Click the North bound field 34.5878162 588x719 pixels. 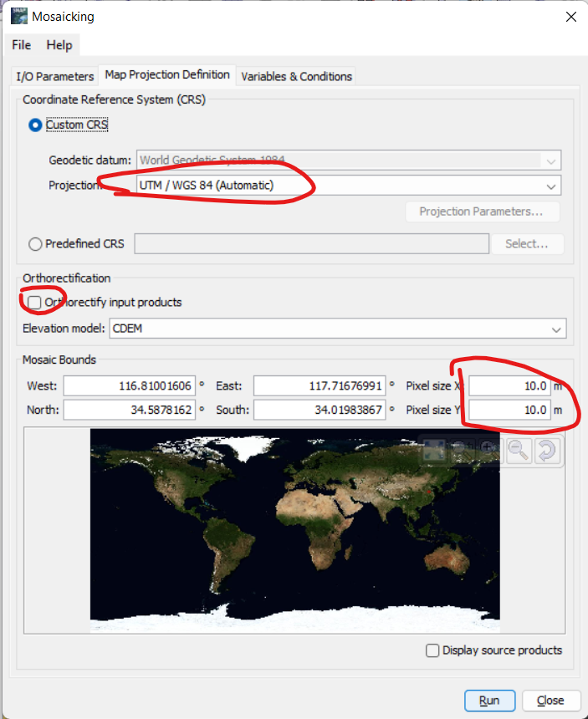(x=130, y=410)
